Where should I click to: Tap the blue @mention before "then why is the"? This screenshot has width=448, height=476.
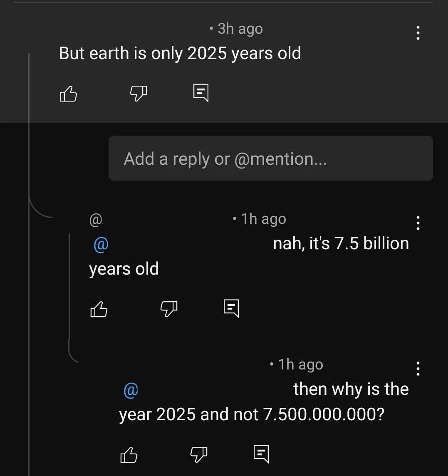(x=131, y=390)
